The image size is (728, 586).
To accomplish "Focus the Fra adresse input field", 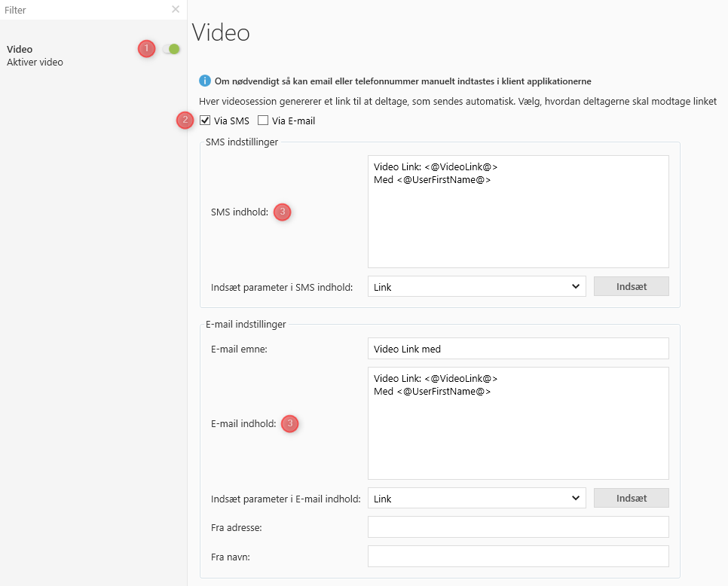I will tap(518, 527).
